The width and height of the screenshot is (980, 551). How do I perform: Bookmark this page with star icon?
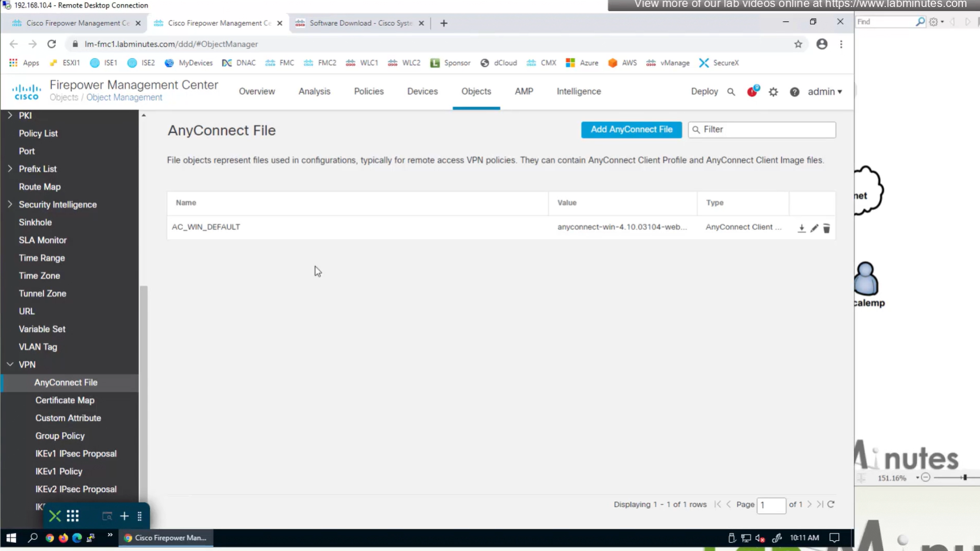coord(798,44)
